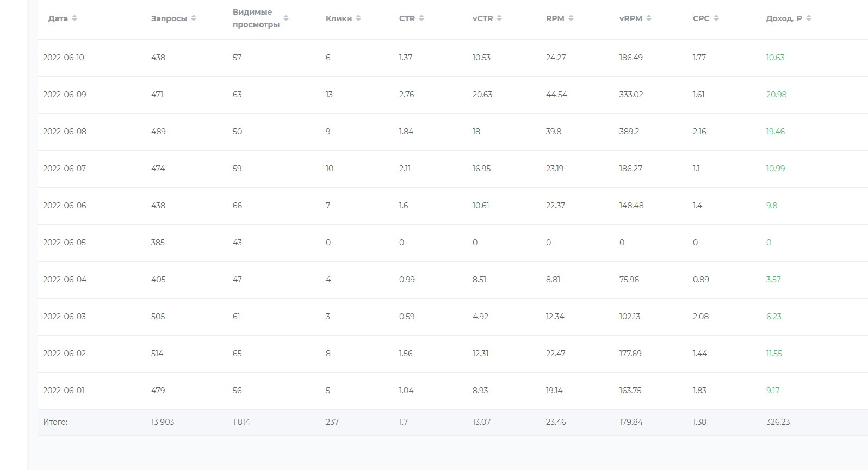Click the Доход, ₽ header text
Image resolution: width=868 pixels, height=470 pixels.
[784, 18]
